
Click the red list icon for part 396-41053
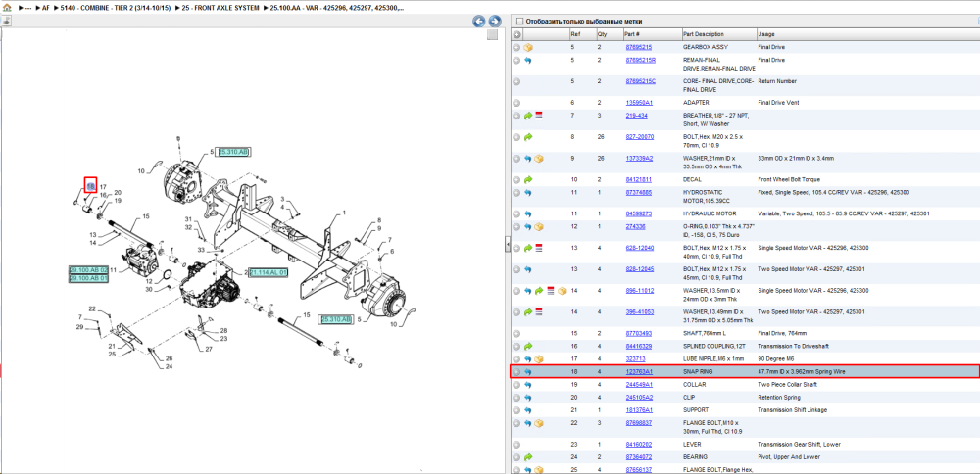click(x=539, y=312)
